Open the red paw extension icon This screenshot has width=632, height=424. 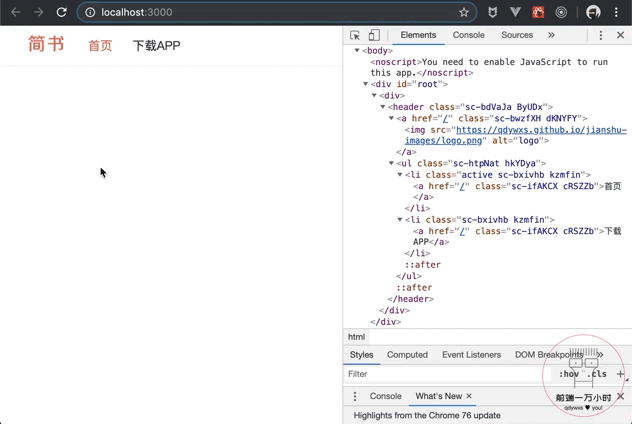538,12
